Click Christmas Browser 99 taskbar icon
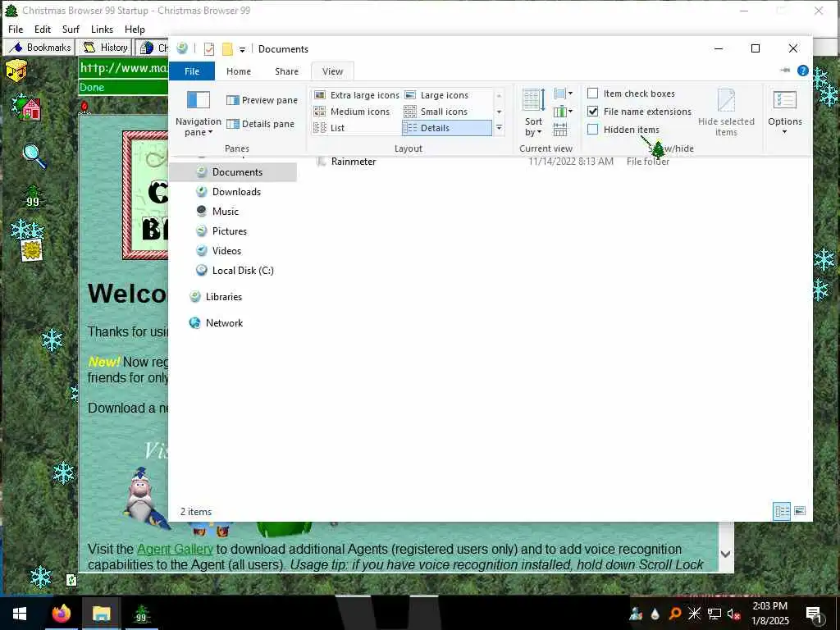Screen dimensions: 840x630 pos(141,614)
